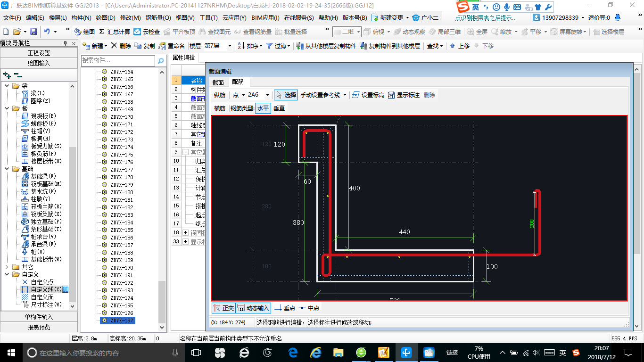644x362 pixels.
Task: Set rebar type to 水平
Action: 263,108
